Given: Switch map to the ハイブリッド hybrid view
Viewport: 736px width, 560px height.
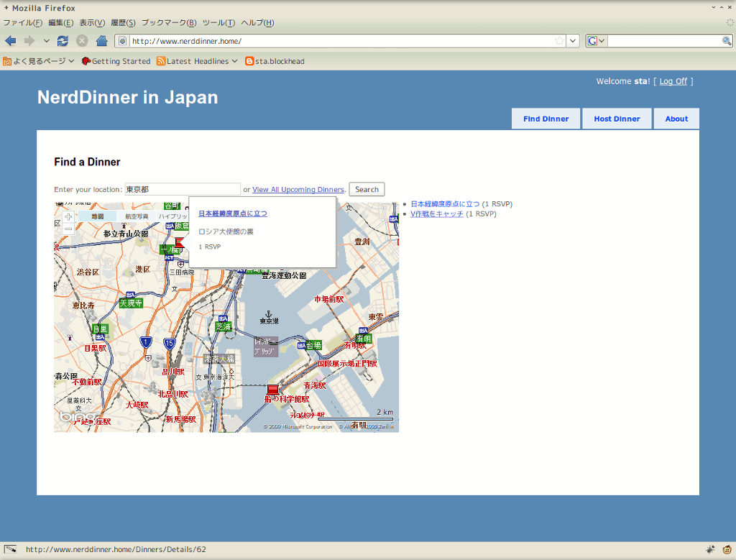Looking at the screenshot, I should 172,216.
